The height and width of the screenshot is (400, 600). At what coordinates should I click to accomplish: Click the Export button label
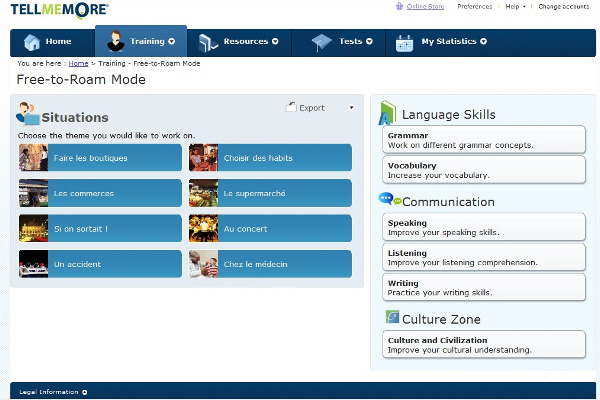312,108
